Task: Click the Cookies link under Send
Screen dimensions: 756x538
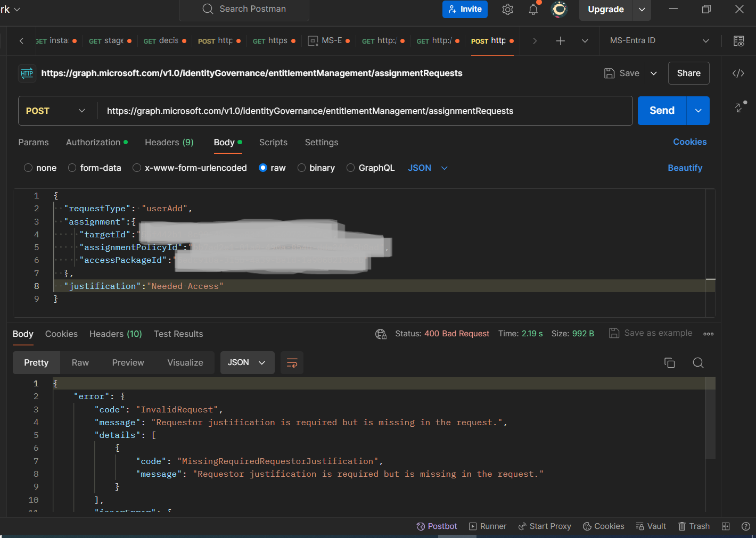Action: (x=689, y=142)
